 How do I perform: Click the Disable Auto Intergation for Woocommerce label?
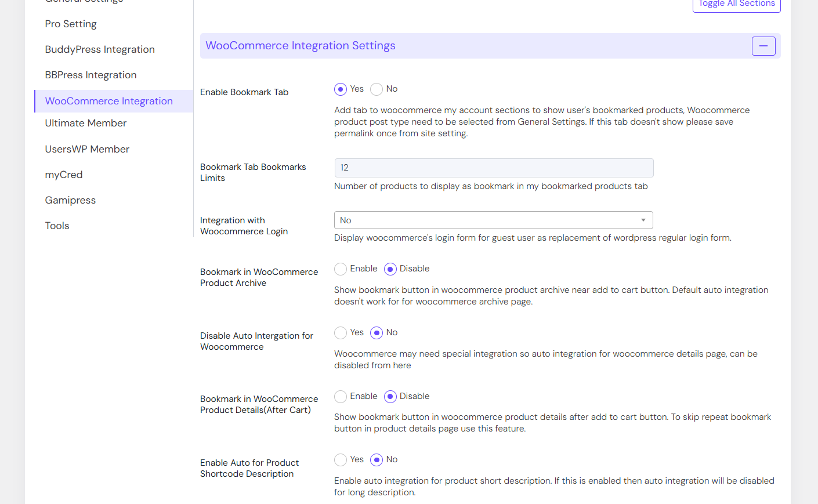tap(256, 341)
